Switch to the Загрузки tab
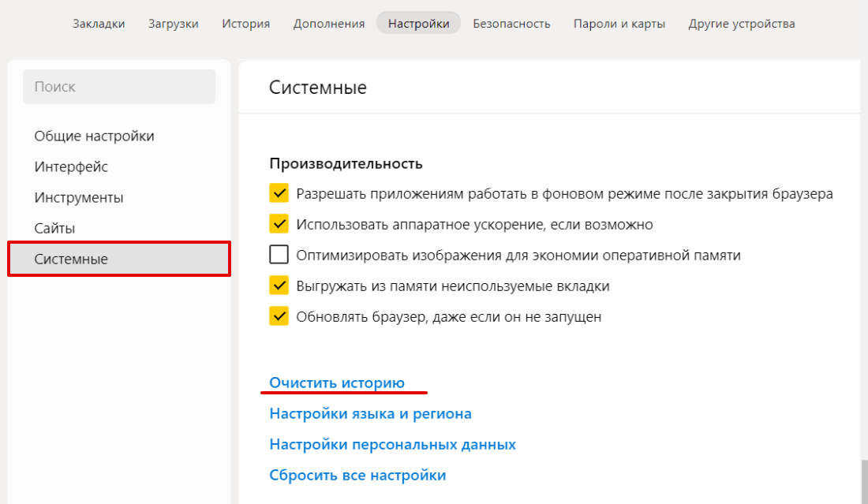868x504 pixels. point(173,24)
